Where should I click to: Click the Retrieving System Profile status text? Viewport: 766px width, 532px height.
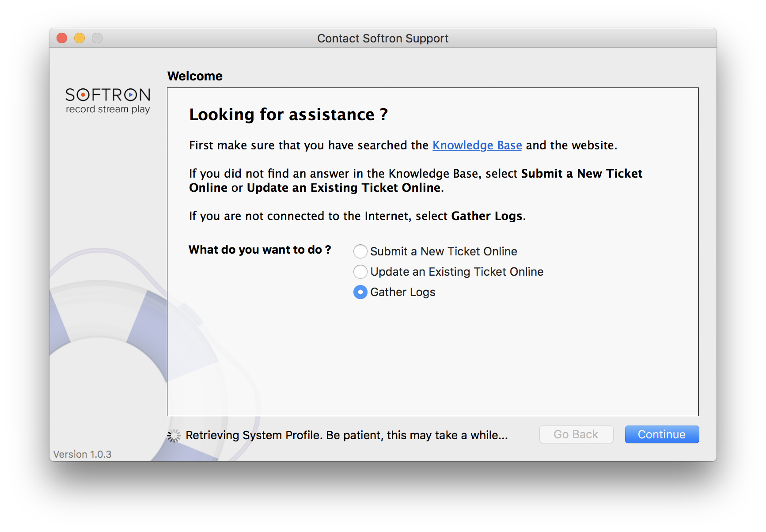coord(347,435)
